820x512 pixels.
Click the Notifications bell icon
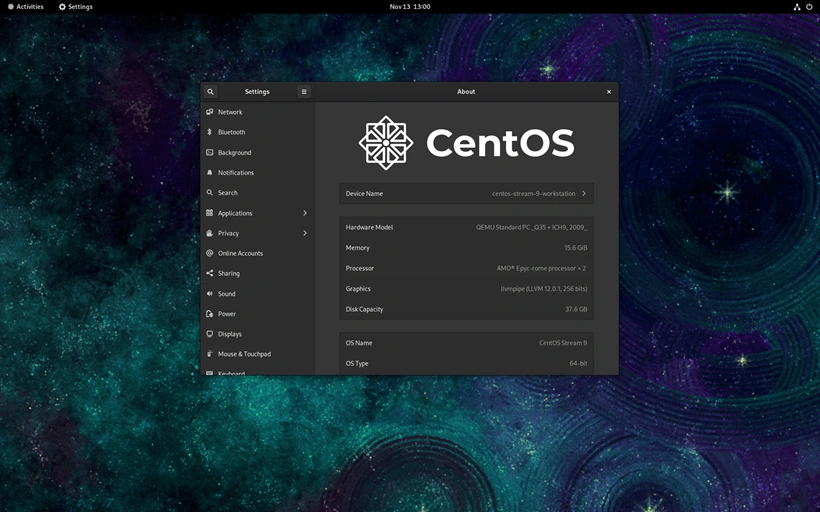[x=209, y=173]
